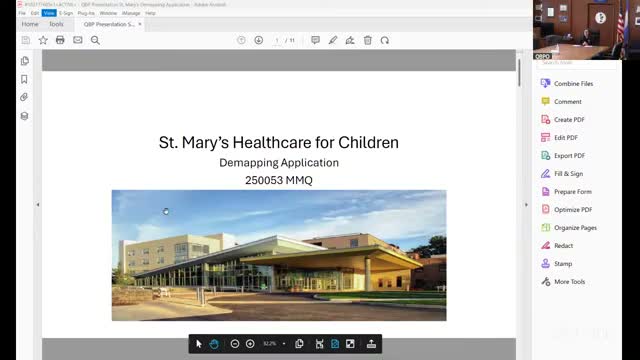Collapse the left navigation pane
640x360 pixels.
(38, 204)
